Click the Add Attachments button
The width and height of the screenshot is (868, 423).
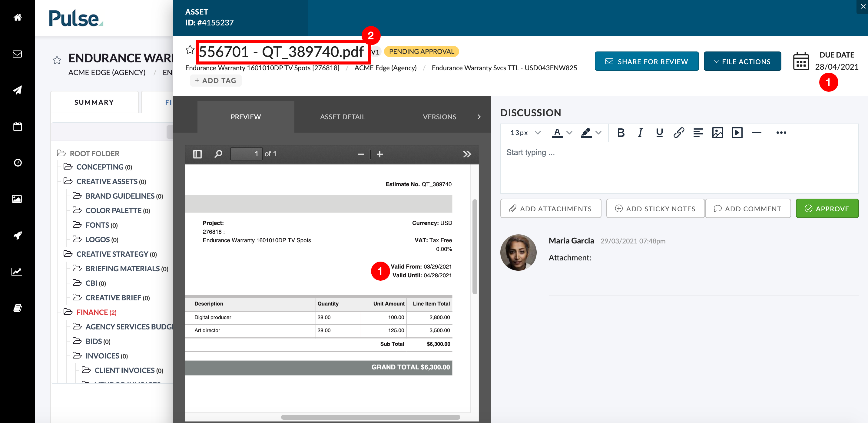[551, 208]
